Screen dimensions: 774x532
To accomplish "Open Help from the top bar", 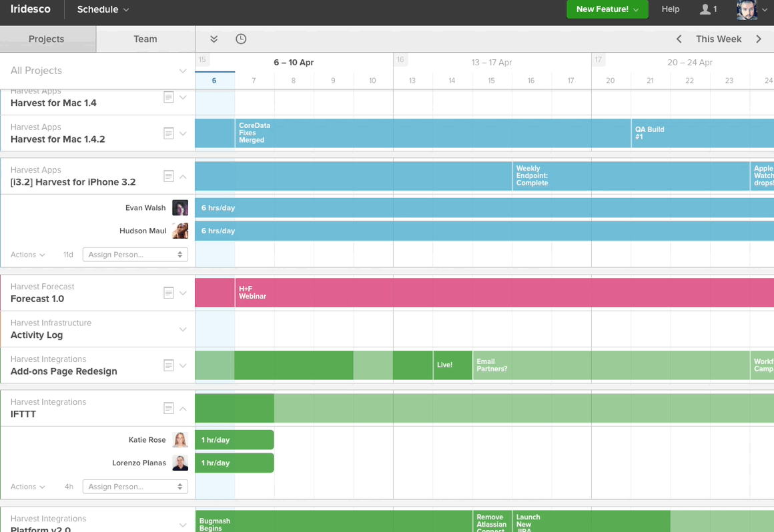I will [670, 9].
